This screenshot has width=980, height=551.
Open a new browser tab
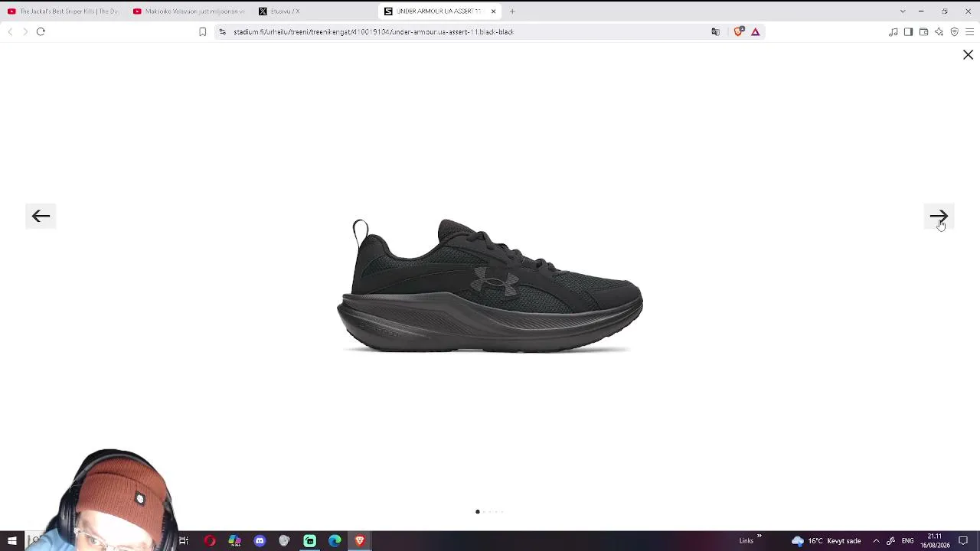coord(512,11)
